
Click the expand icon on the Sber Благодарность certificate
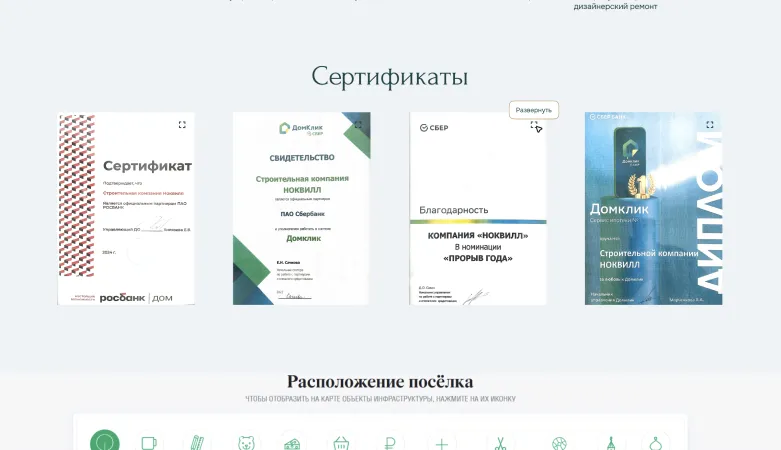[x=534, y=125]
